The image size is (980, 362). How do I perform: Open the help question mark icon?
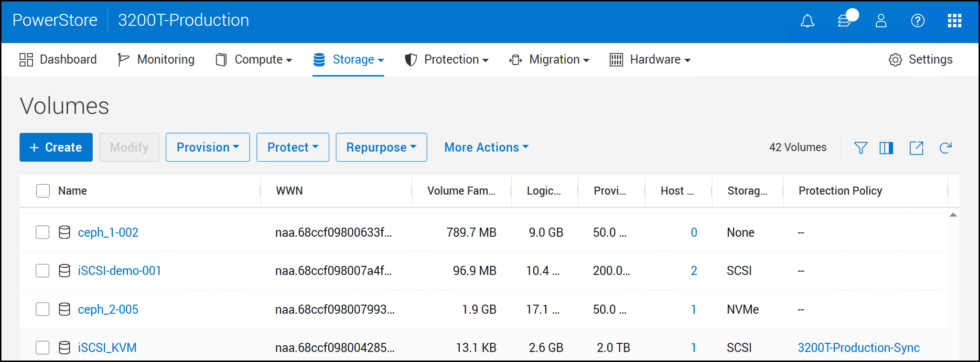[x=918, y=21]
